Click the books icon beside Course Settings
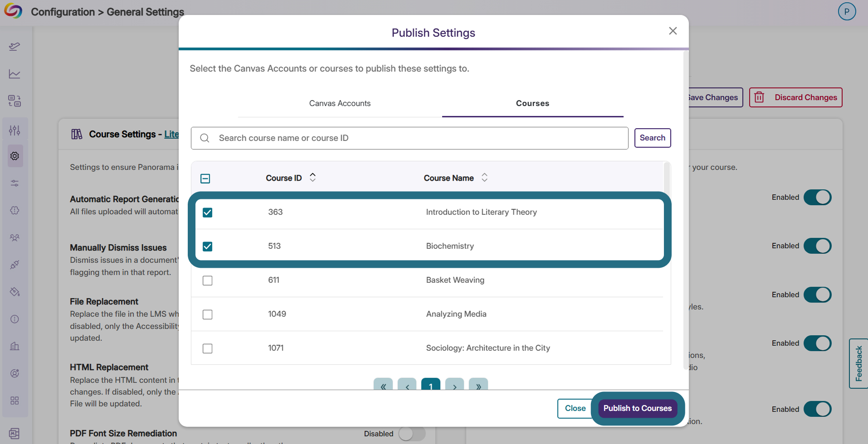This screenshot has height=444, width=868. tap(77, 134)
